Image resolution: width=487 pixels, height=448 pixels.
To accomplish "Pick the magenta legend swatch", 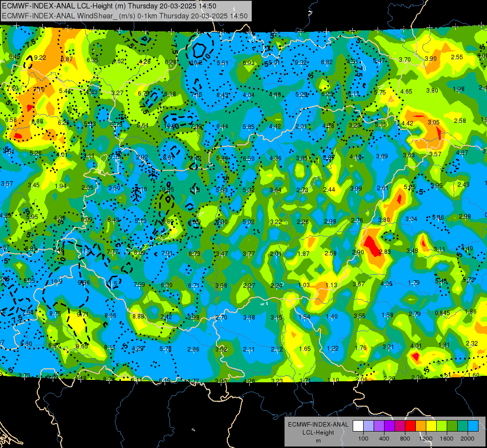I will point(400,426).
